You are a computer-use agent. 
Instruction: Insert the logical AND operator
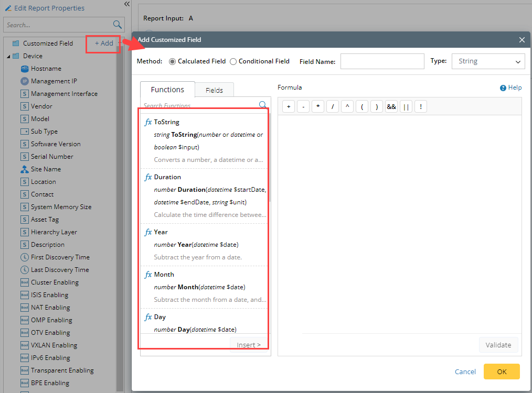click(391, 107)
